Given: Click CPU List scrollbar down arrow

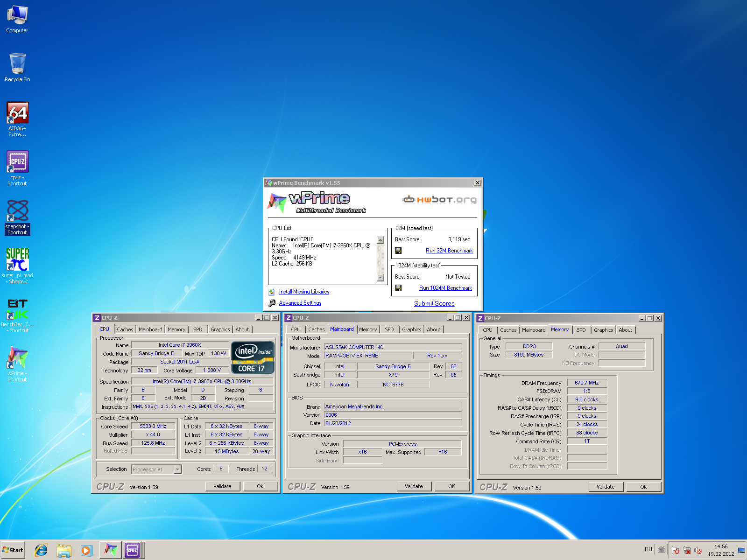Looking at the screenshot, I should coord(381,278).
